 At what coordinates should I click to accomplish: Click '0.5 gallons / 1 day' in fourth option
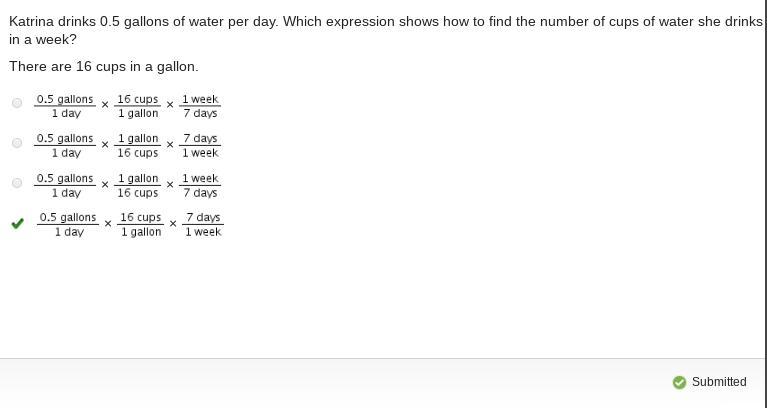coord(68,225)
